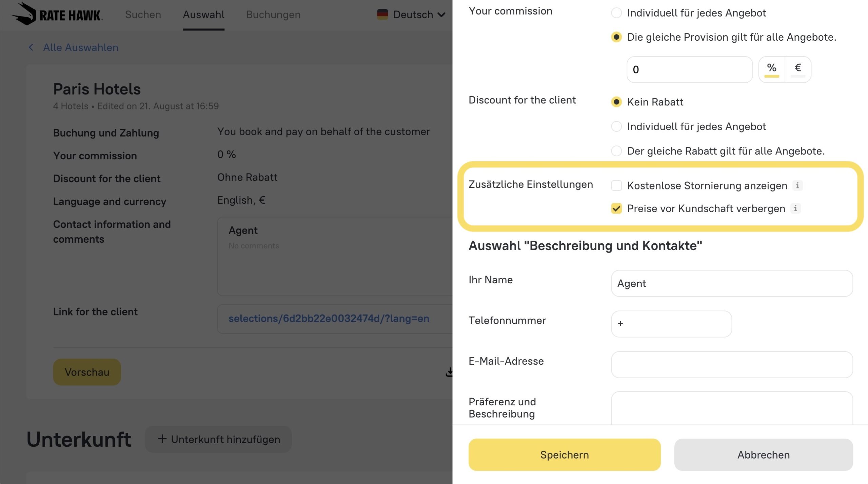The width and height of the screenshot is (868, 484).
Task: Click back arrow beside Alle Auswahlen
Action: (31, 47)
